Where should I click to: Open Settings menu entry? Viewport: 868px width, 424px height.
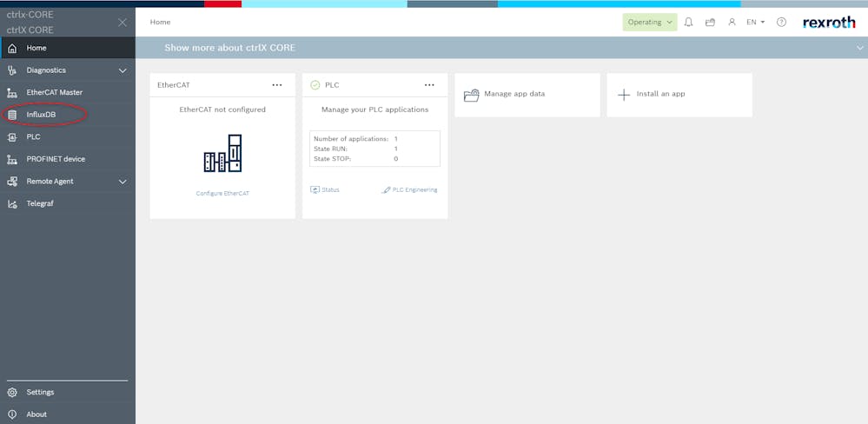(x=68, y=393)
